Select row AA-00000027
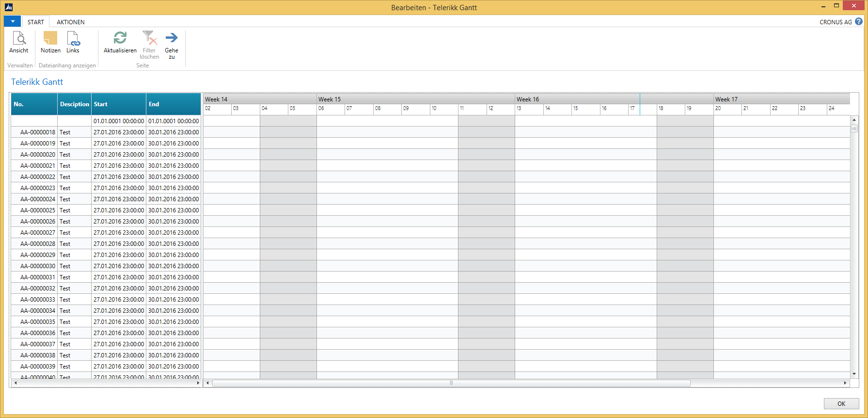Image resolution: width=868 pixels, height=418 pixels. 106,232
